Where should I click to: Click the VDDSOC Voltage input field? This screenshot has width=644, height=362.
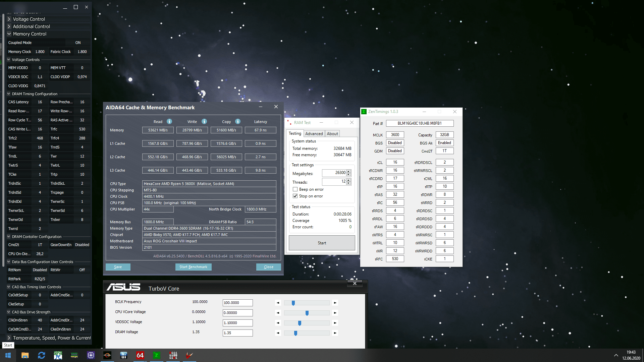tap(237, 323)
